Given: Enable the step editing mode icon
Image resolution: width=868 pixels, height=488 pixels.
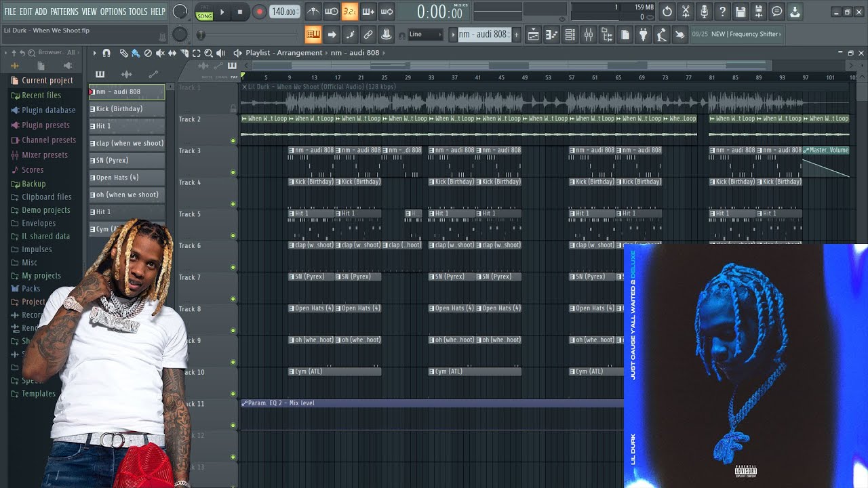Looking at the screenshot, I should click(x=350, y=35).
